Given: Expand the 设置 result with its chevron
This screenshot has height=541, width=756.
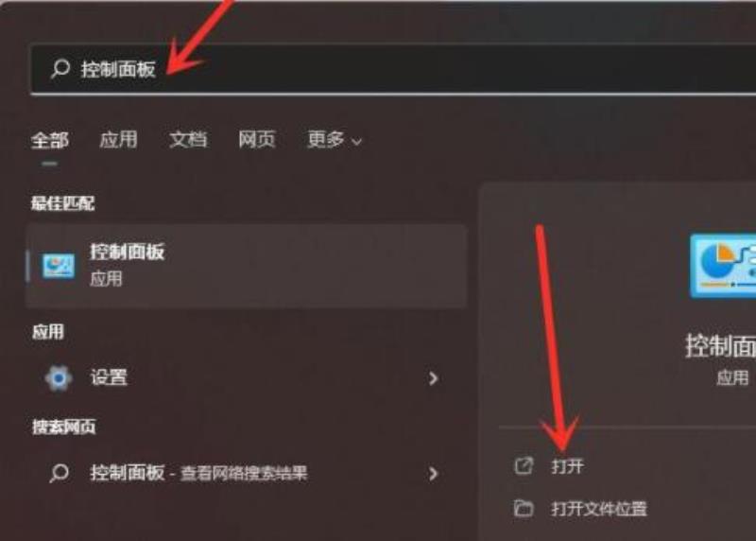Looking at the screenshot, I should point(433,378).
